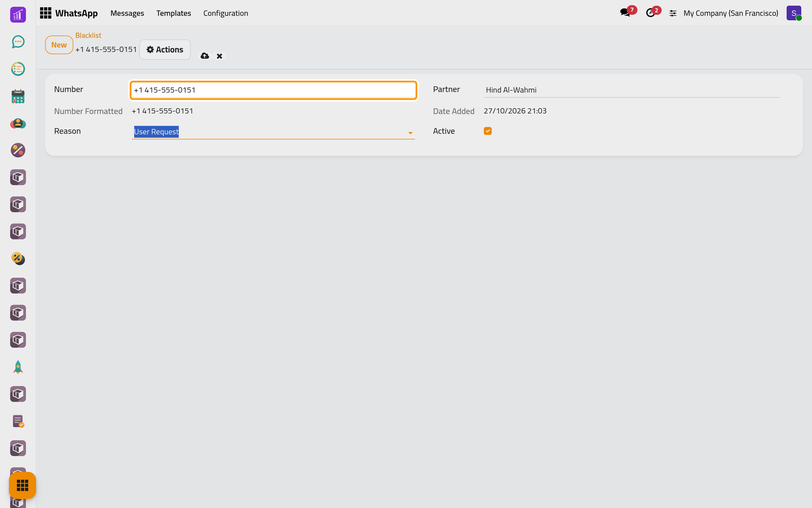Open the Templates menu
This screenshot has width=812, height=508.
173,13
